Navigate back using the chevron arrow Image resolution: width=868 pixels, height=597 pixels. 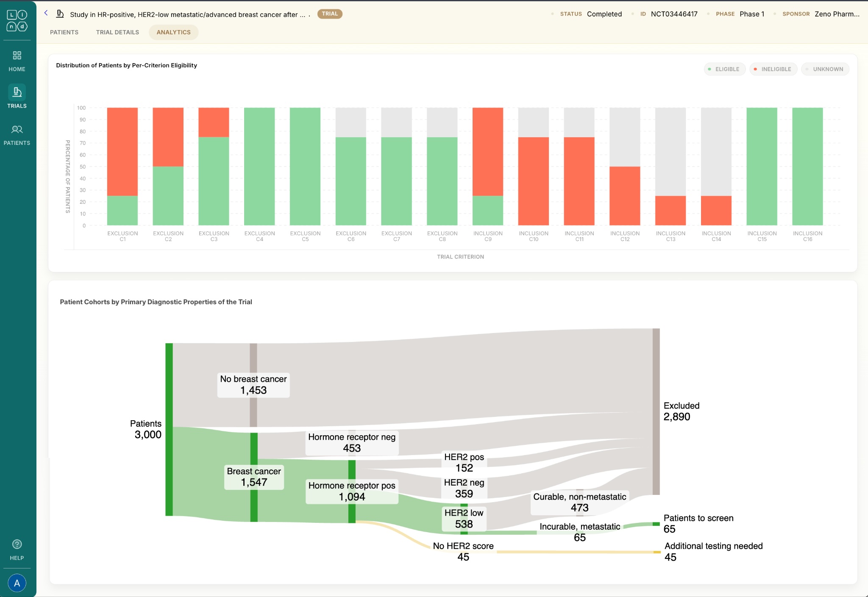coord(46,13)
